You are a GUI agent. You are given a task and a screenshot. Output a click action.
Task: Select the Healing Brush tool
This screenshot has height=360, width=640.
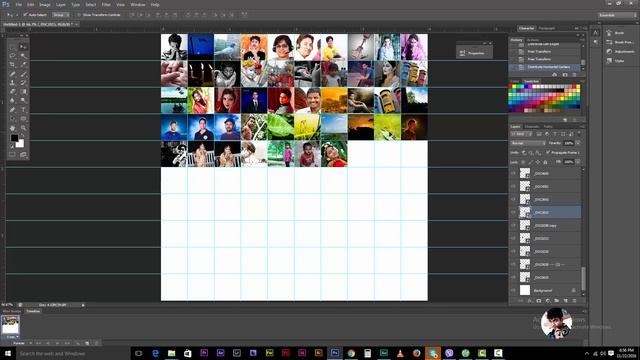[x=13, y=74]
